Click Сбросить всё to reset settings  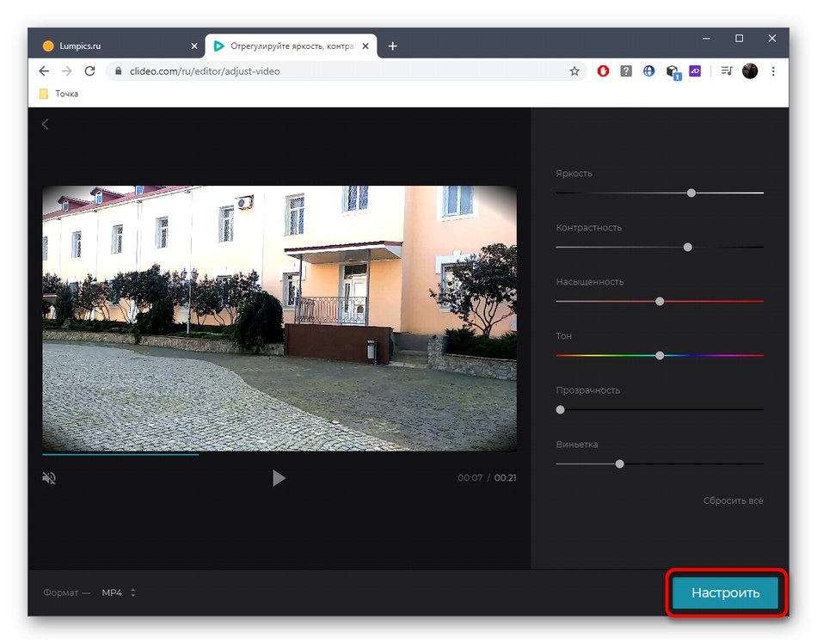pos(733,500)
